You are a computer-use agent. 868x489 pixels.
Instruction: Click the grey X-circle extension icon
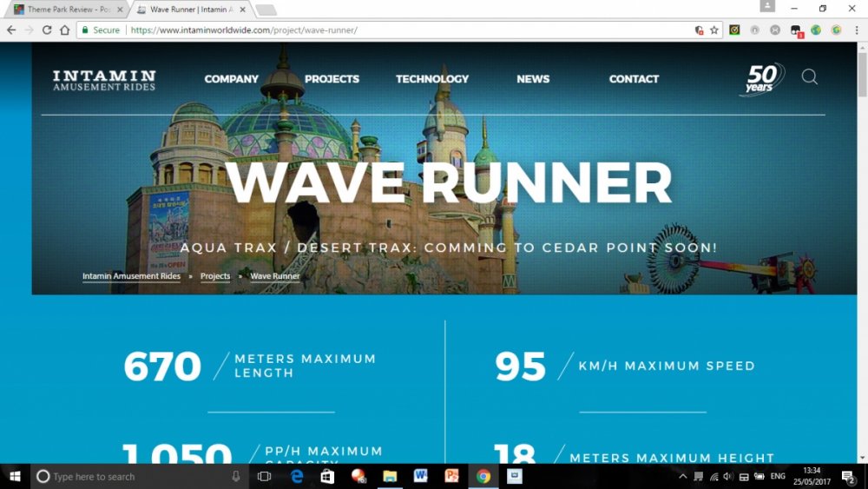pyautogui.click(x=775, y=30)
